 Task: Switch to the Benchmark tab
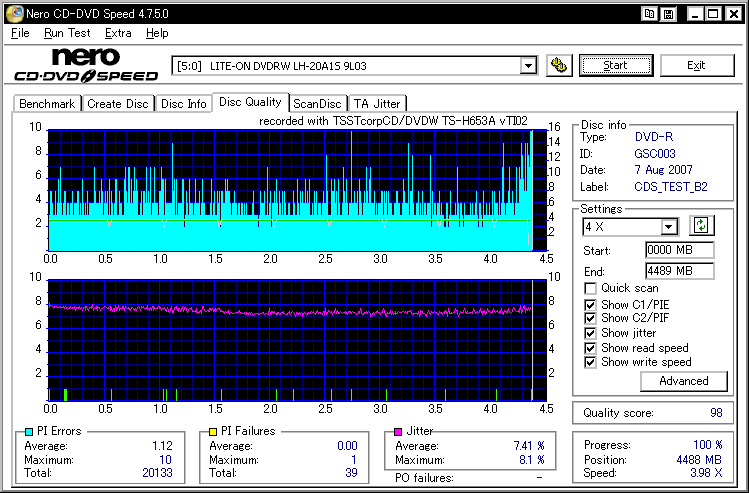point(47,103)
